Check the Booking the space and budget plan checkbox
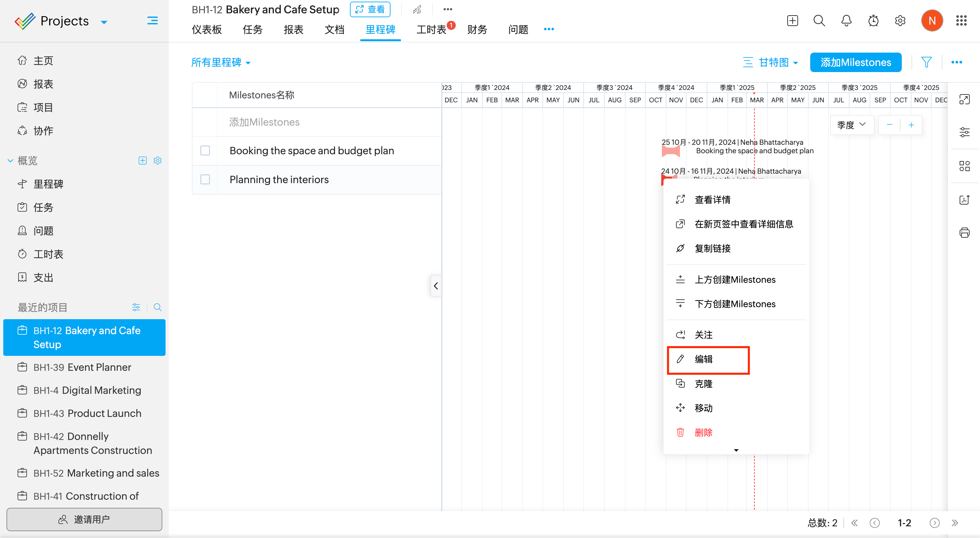The height and width of the screenshot is (538, 980). (x=205, y=151)
